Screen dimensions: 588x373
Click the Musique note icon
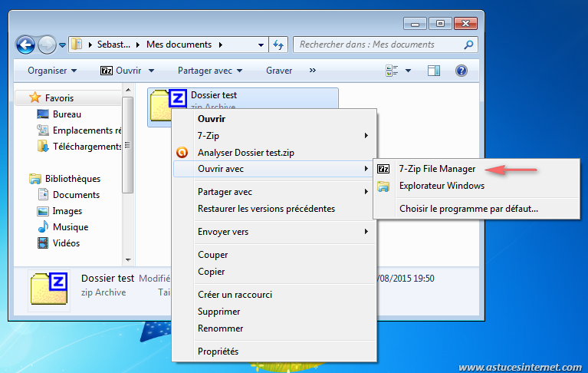43,226
